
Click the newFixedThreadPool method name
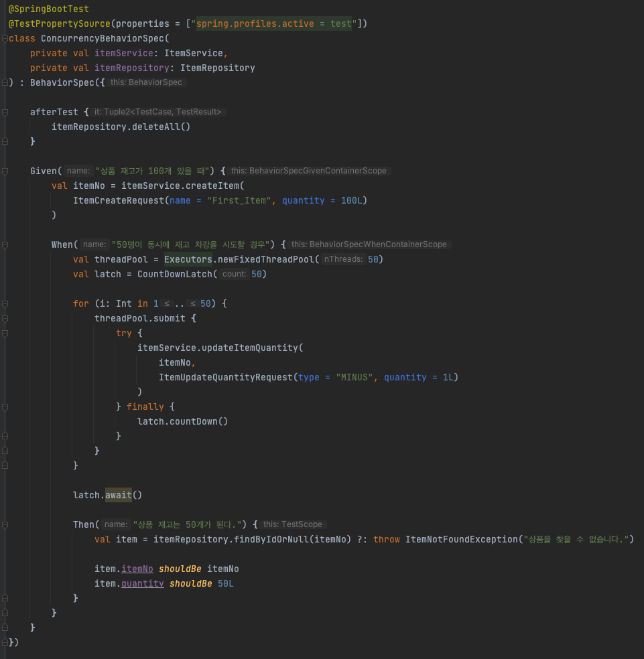click(266, 259)
